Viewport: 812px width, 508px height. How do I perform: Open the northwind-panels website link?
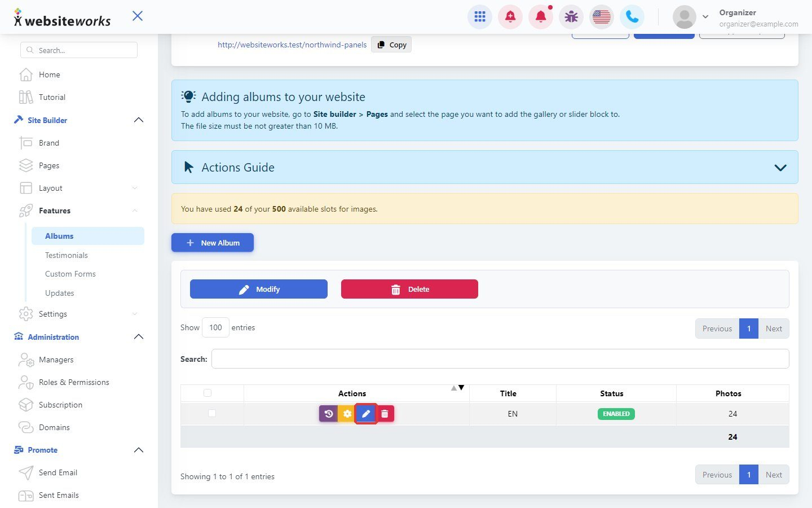tap(292, 45)
